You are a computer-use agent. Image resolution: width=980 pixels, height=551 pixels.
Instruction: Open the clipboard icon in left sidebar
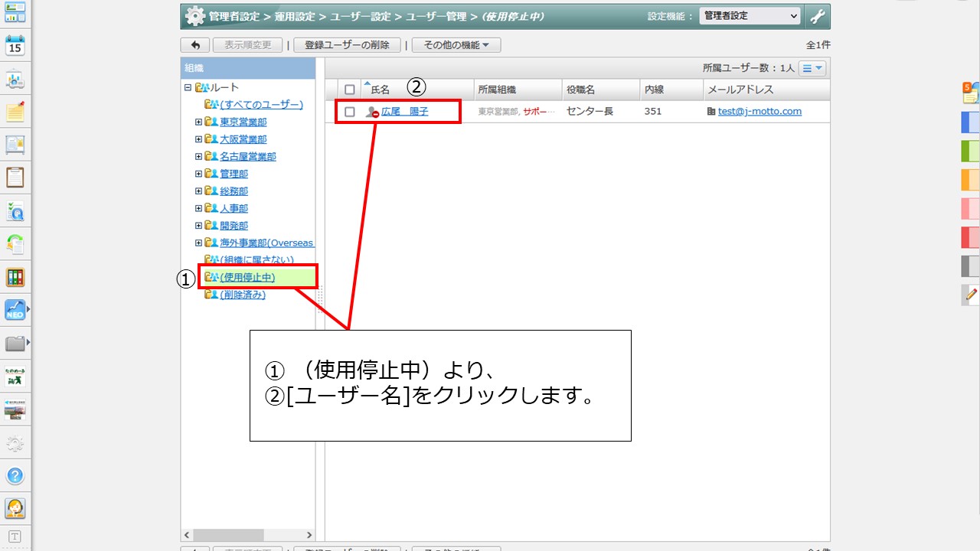(x=15, y=178)
